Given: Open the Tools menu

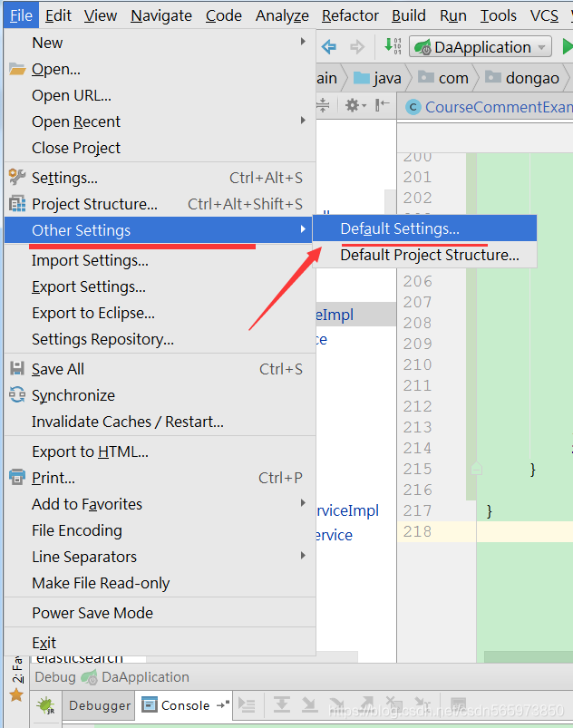Looking at the screenshot, I should (x=499, y=15).
